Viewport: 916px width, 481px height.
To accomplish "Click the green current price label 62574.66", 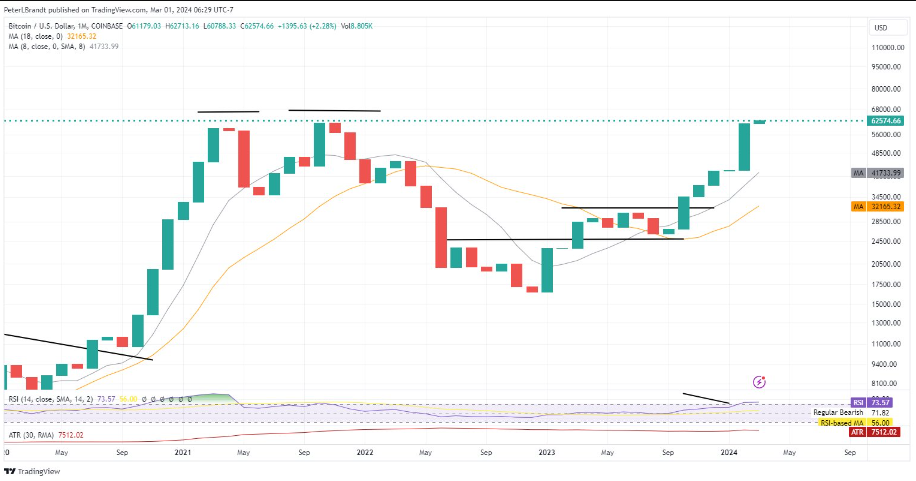I will pyautogui.click(x=886, y=121).
